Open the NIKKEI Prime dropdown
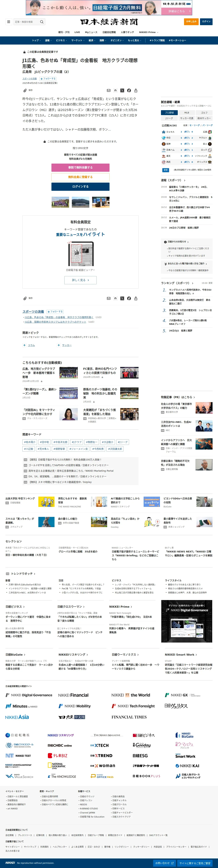 pyautogui.click(x=149, y=32)
